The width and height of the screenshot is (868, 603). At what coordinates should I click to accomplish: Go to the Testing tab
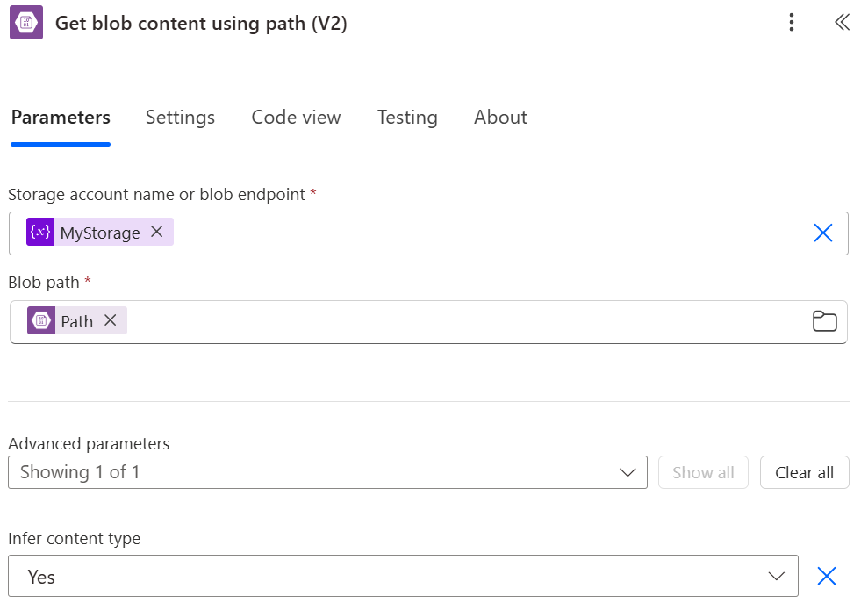click(x=407, y=118)
